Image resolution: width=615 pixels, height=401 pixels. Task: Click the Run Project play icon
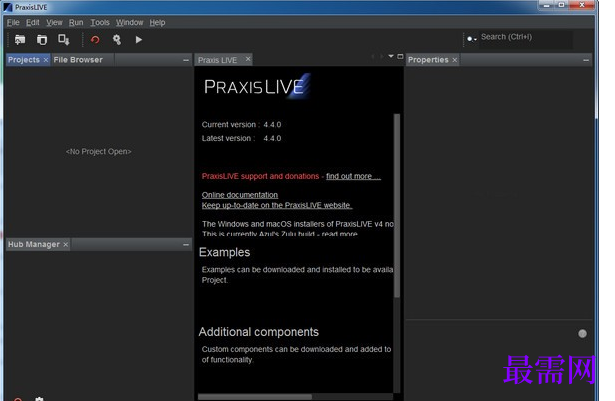coord(138,40)
